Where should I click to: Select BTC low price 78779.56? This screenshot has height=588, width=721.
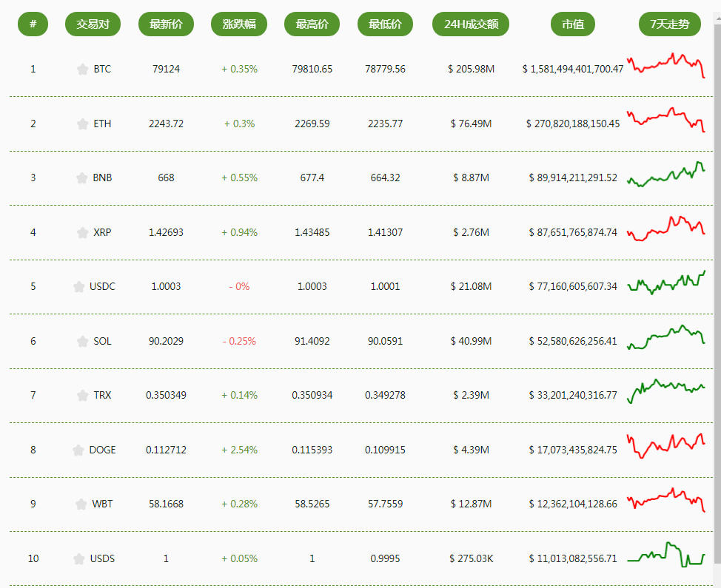pos(386,69)
